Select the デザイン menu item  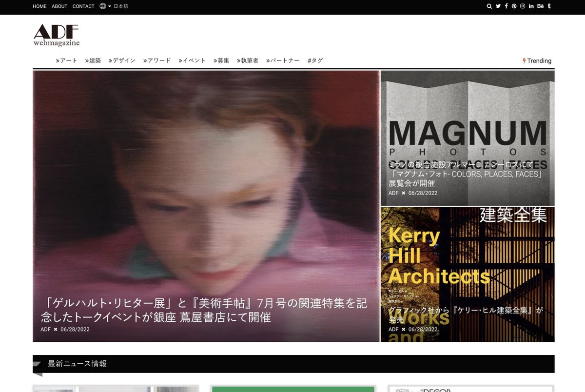pyautogui.click(x=123, y=60)
